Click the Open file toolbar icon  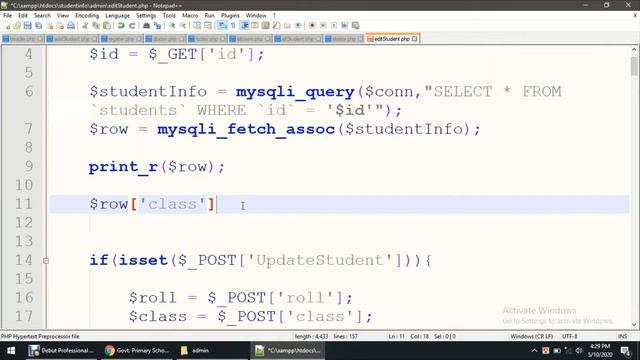17,26
